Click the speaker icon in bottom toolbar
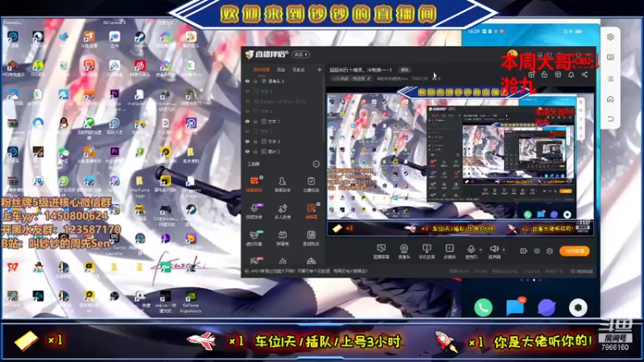This screenshot has width=644, height=362. [494, 249]
